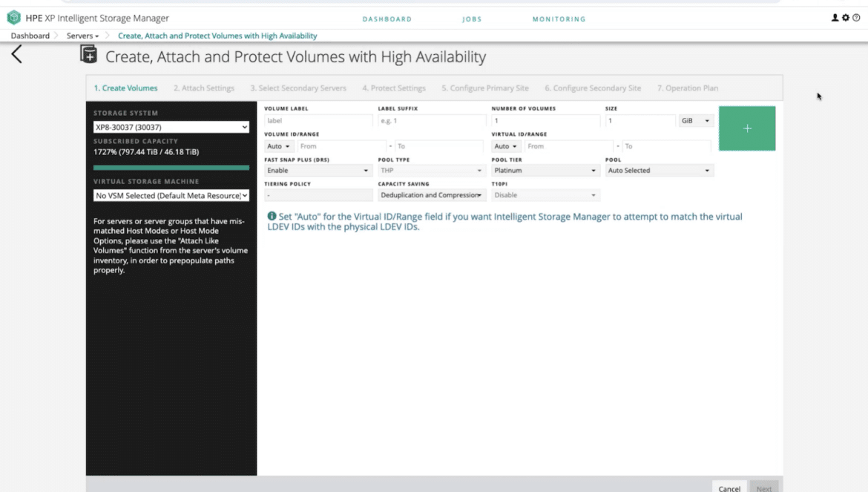Open the T10PI Disable dropdown

coord(545,195)
